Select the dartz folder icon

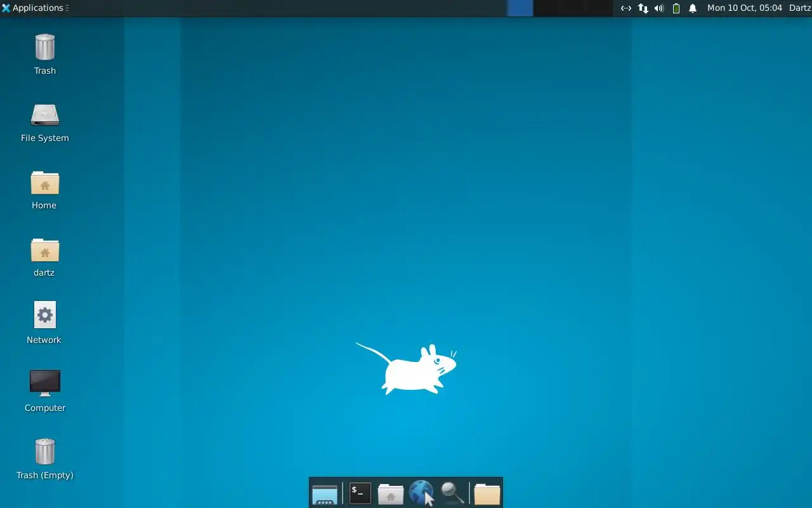click(45, 250)
